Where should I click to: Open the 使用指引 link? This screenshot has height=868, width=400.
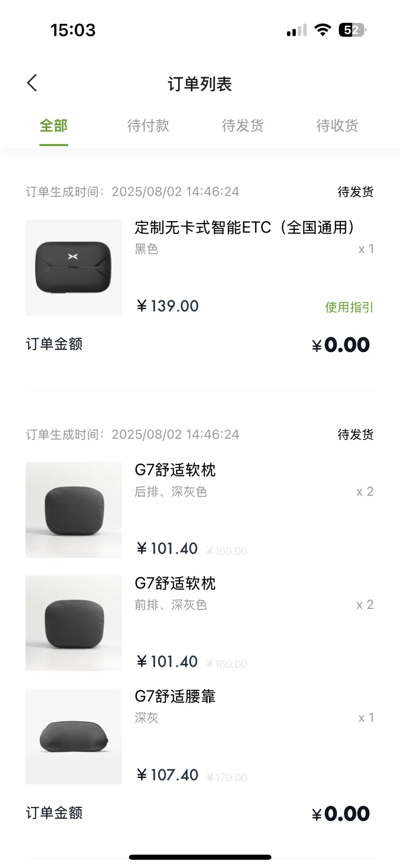349,307
